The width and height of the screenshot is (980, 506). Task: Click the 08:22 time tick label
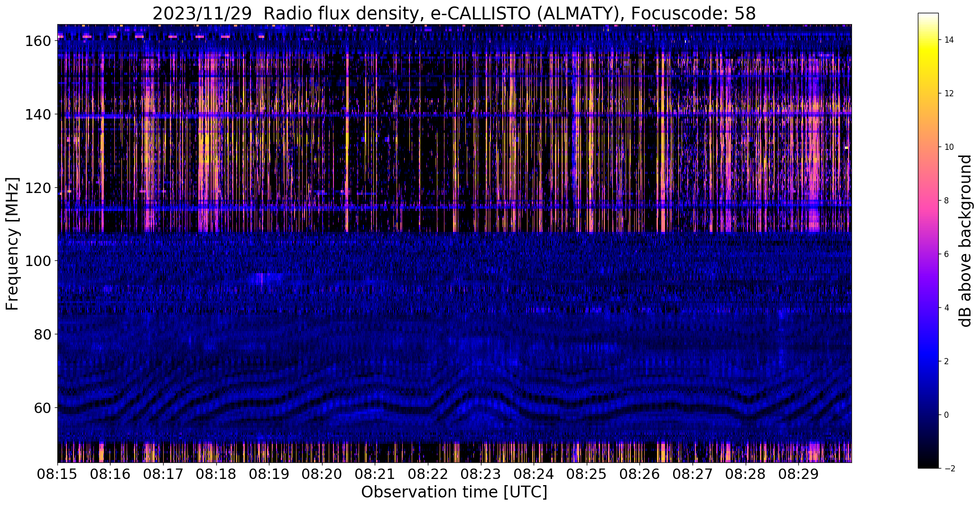coord(428,475)
